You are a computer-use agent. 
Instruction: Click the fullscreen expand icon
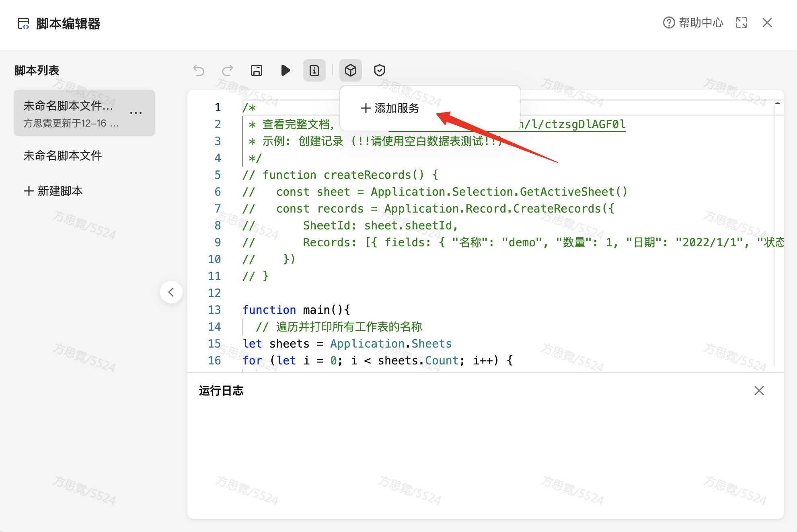coord(742,23)
